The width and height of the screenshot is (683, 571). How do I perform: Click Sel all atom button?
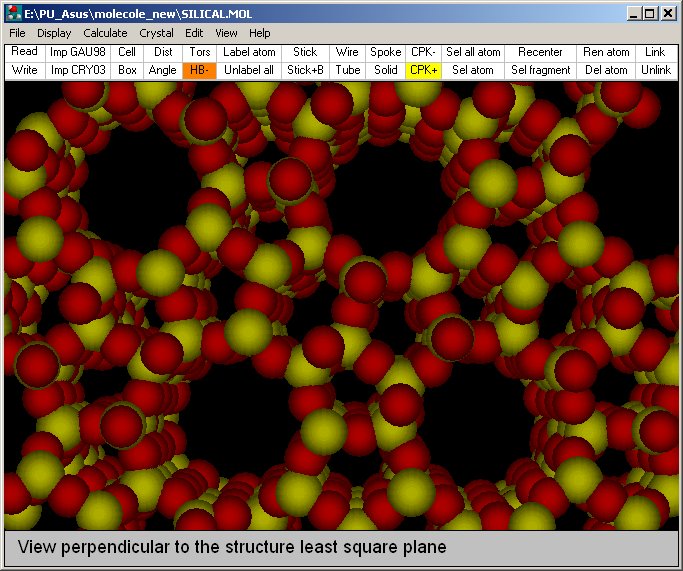tap(473, 52)
